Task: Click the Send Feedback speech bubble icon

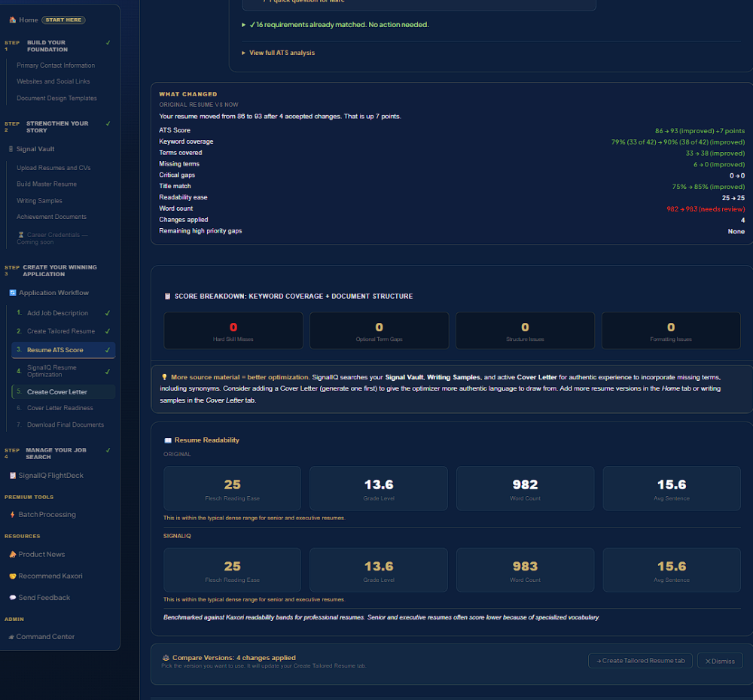Action: (13, 598)
